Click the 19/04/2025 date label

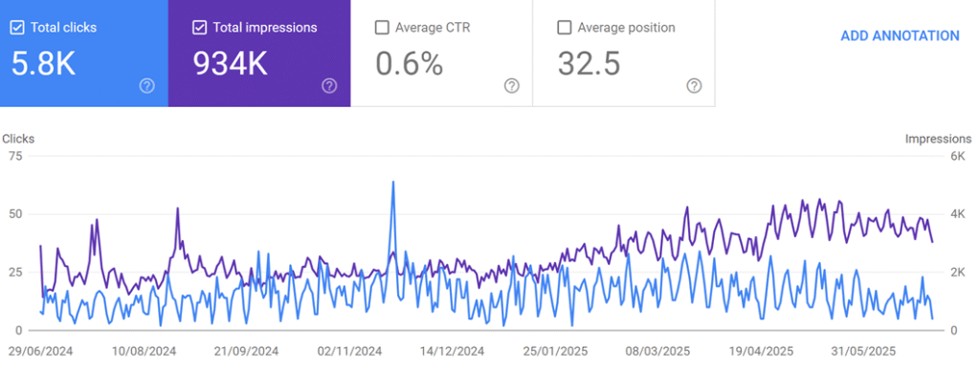click(761, 351)
